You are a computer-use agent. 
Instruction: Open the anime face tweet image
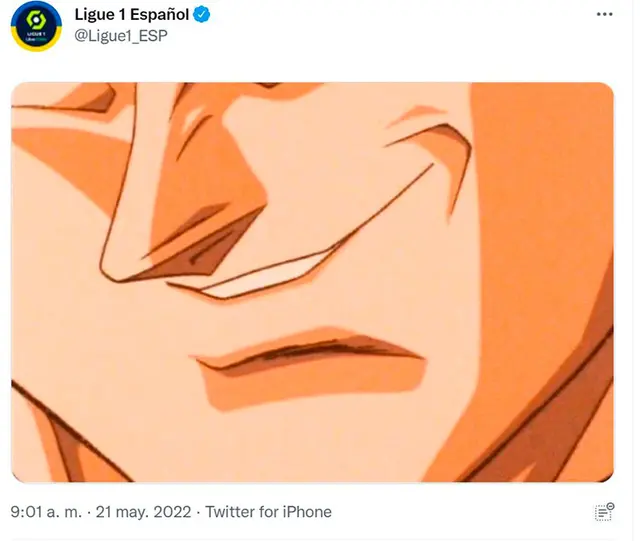click(312, 282)
